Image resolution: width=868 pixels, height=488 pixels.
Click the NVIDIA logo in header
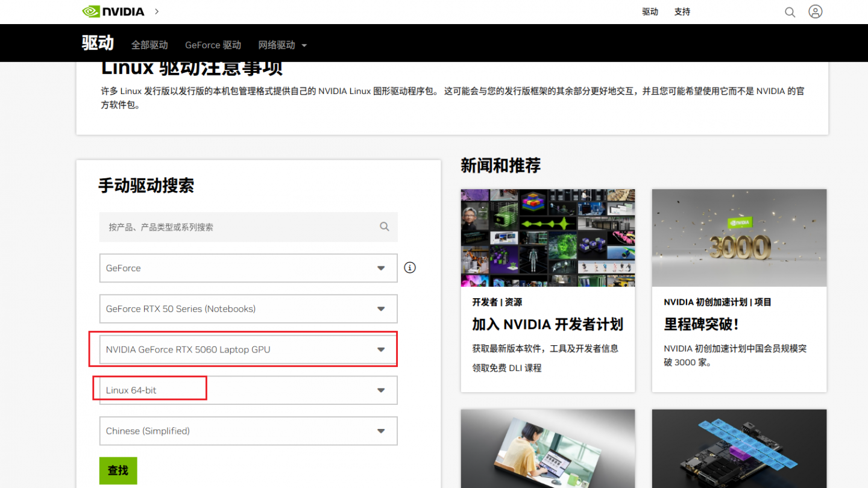(x=113, y=11)
